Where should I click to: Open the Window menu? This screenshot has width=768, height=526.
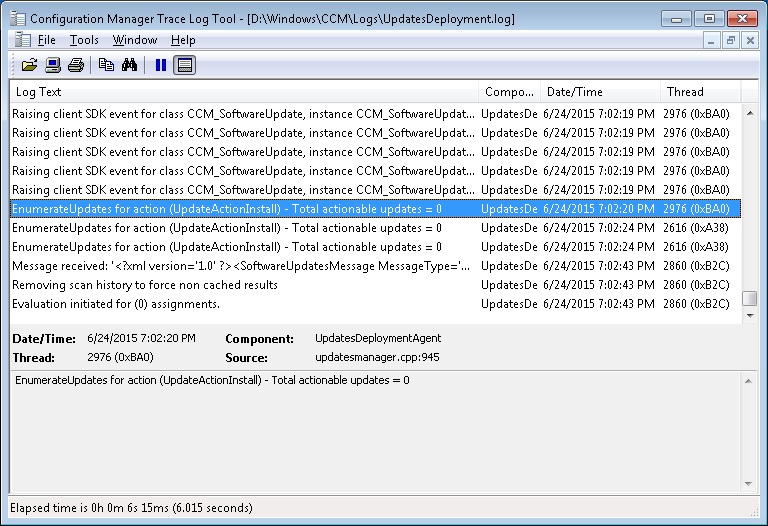[x=134, y=40]
